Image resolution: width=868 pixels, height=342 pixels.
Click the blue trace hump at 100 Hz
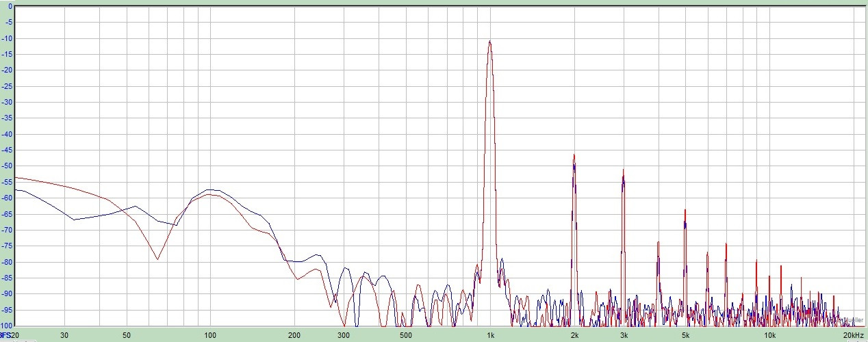pyautogui.click(x=211, y=189)
